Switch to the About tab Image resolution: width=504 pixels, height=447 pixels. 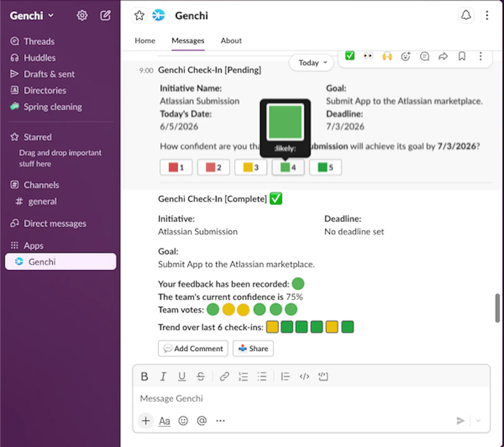[231, 41]
